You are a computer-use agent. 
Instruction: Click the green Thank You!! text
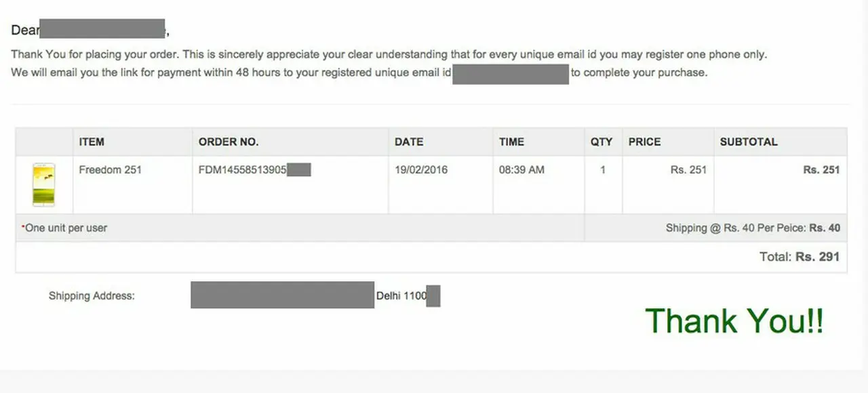pos(734,320)
